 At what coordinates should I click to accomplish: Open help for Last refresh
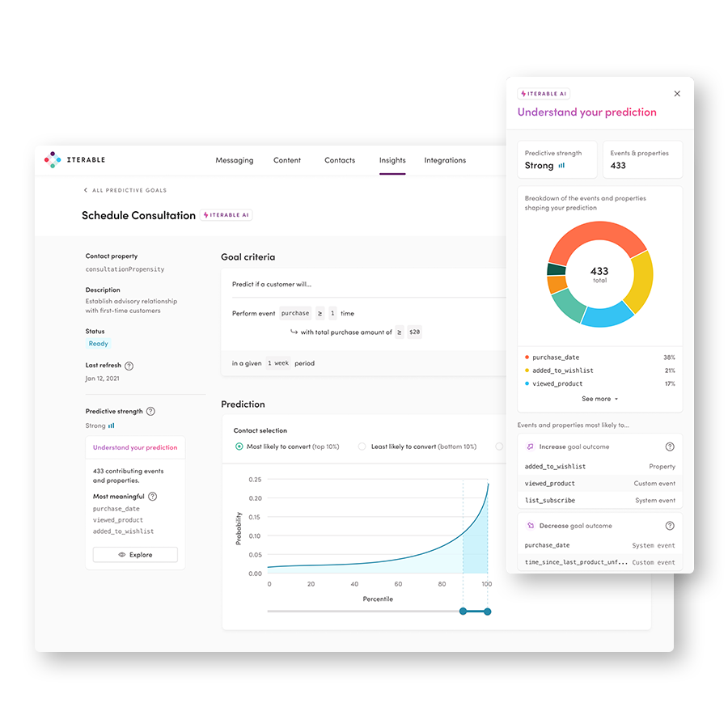coord(129,366)
